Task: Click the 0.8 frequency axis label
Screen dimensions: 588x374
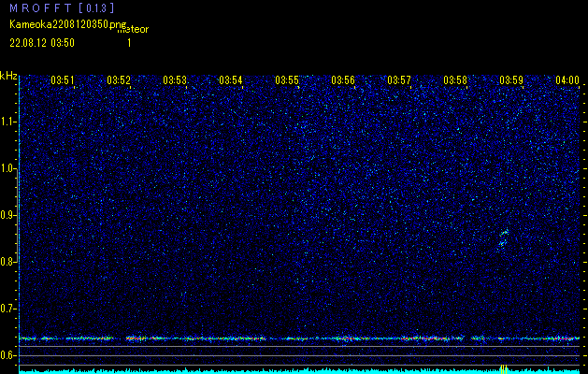Action: click(x=8, y=262)
